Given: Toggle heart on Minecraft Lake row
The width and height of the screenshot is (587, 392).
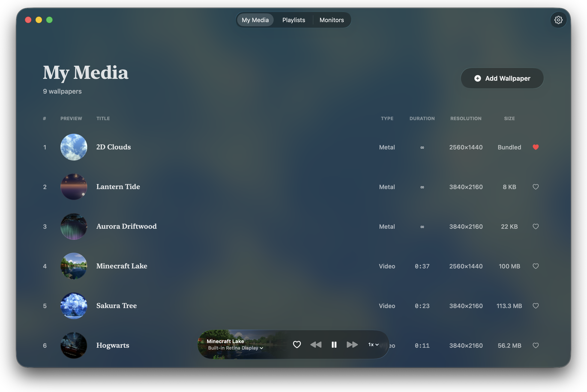Looking at the screenshot, I should 536,266.
